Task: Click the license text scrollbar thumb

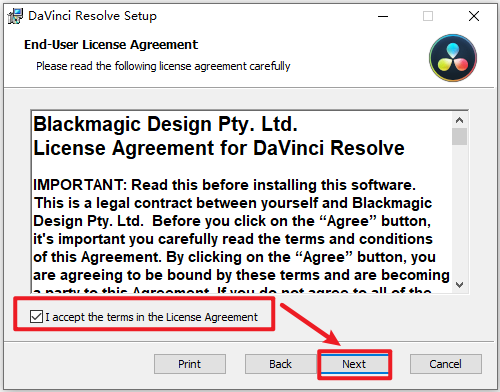Action: click(459, 136)
